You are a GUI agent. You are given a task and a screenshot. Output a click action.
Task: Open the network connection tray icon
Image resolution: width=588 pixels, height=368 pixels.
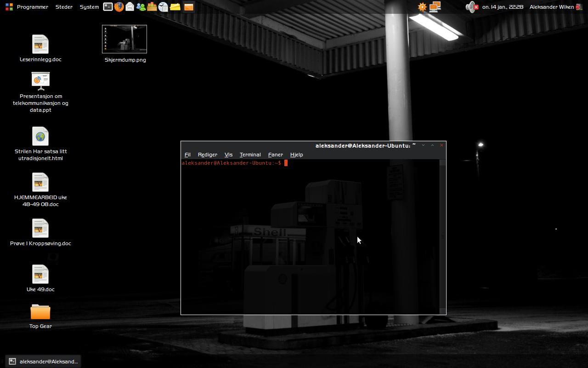click(x=435, y=6)
